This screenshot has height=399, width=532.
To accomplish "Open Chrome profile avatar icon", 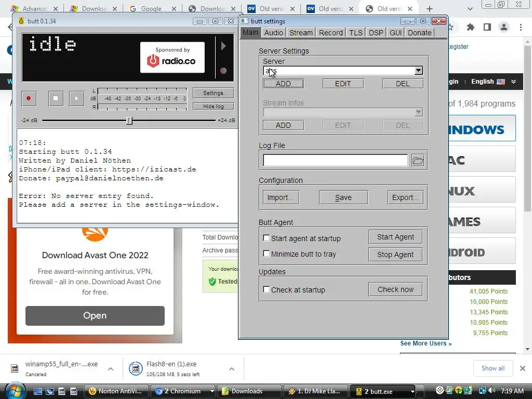I will pos(504,27).
